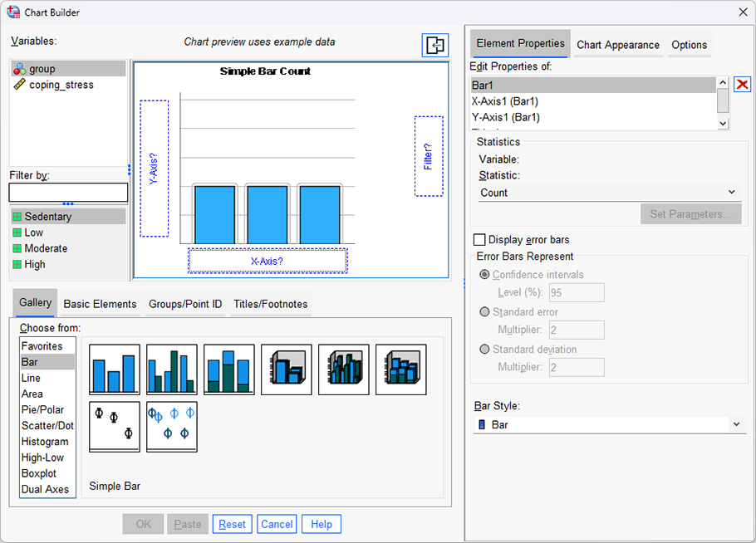The height and width of the screenshot is (543, 756).
Task: Choose the Simple 3-D Bar chart icon
Action: [x=286, y=369]
